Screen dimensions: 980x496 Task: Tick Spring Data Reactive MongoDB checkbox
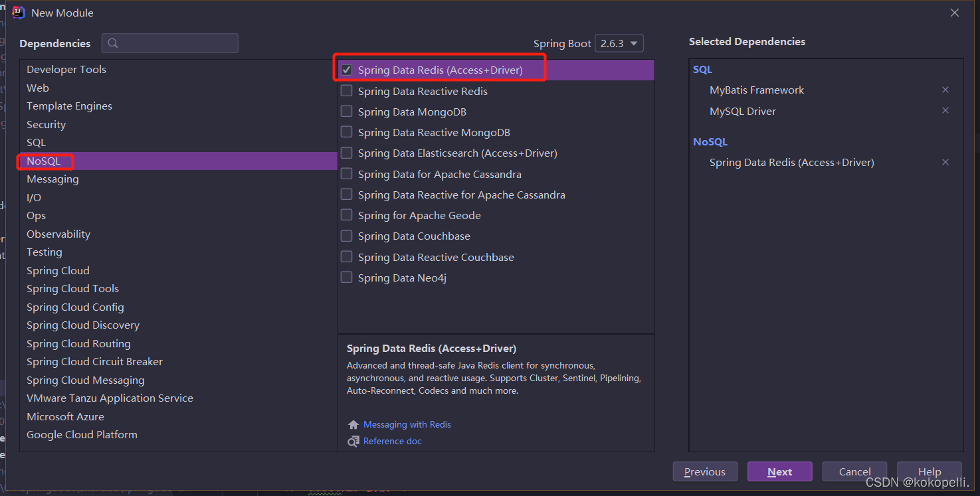[347, 131]
